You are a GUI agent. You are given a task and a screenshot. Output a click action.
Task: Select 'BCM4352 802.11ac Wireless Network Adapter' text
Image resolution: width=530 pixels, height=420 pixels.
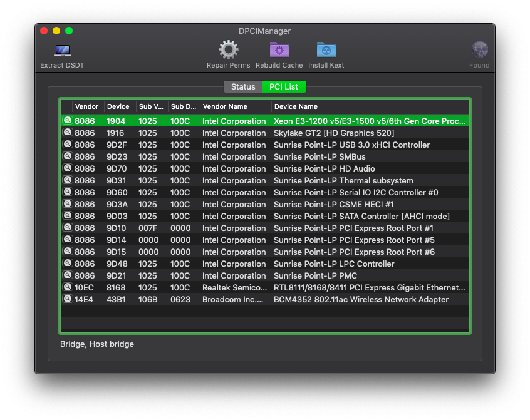(361, 299)
